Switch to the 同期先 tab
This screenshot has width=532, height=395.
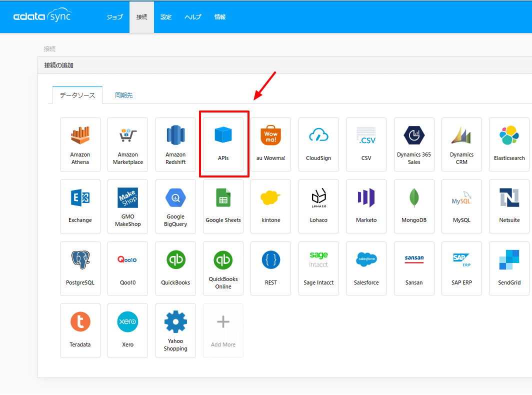point(124,95)
